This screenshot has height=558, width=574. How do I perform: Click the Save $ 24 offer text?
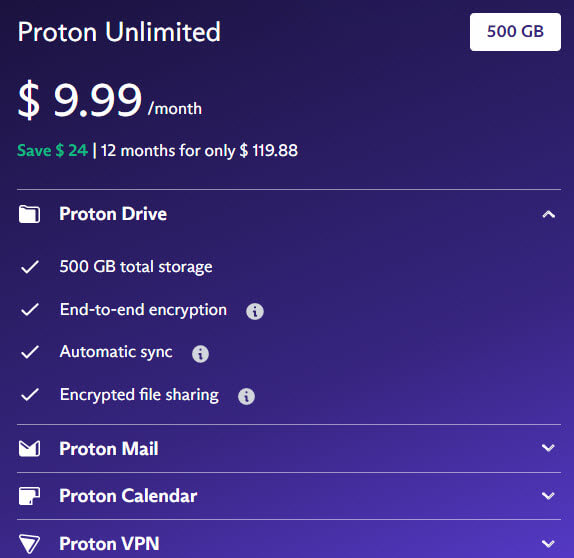[x=52, y=150]
